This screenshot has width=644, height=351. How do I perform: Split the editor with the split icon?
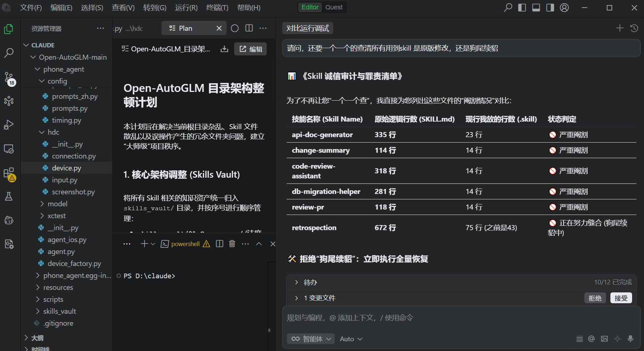click(x=249, y=28)
